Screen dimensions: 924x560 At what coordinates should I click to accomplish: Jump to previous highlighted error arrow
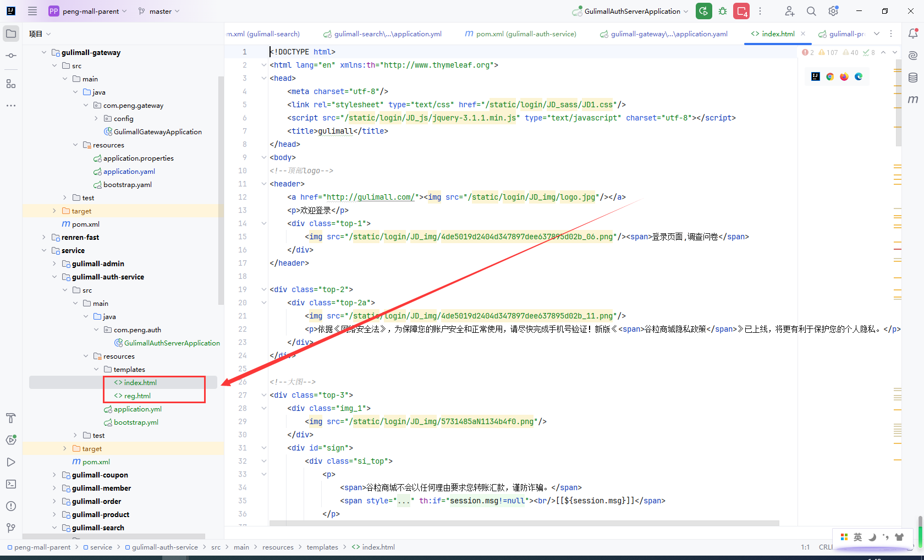pos(883,52)
